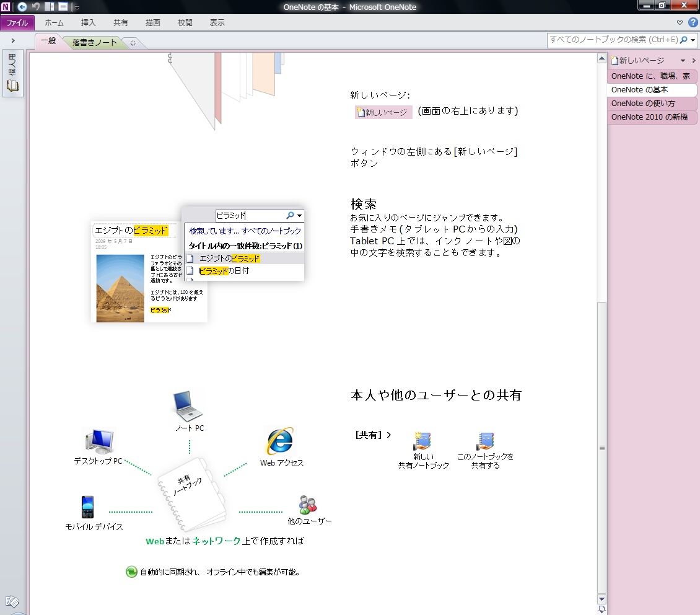This screenshot has width=700, height=615.
Task: Click the pyramid photo thumbnail
Action: (x=120, y=288)
